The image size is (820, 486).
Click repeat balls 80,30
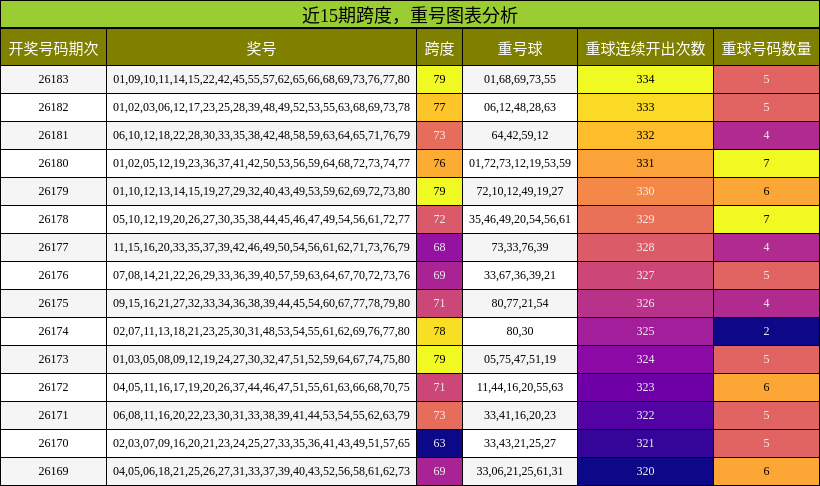pos(520,331)
